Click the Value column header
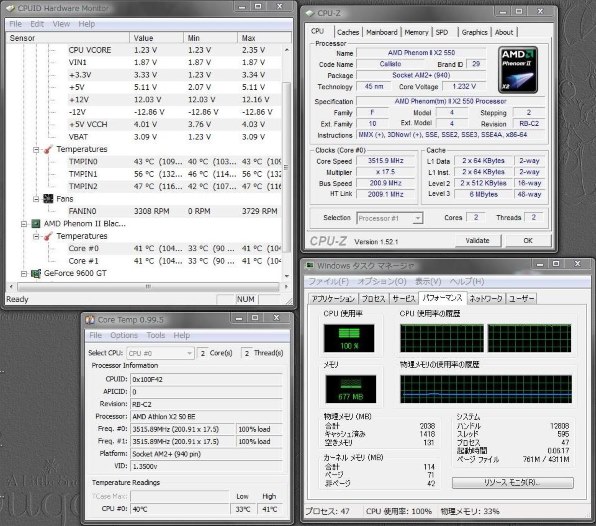Viewport: 596px width, 526px height. (156, 38)
